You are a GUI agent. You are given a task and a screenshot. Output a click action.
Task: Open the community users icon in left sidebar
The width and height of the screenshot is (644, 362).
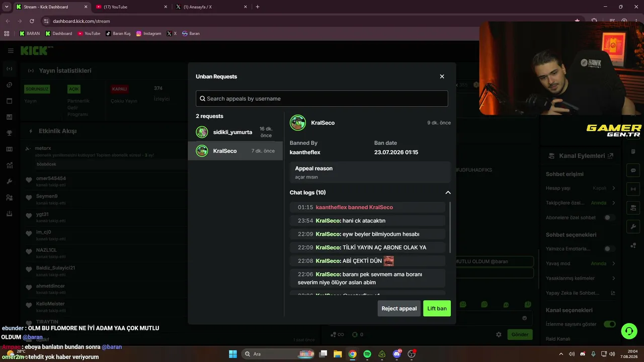[10, 198]
